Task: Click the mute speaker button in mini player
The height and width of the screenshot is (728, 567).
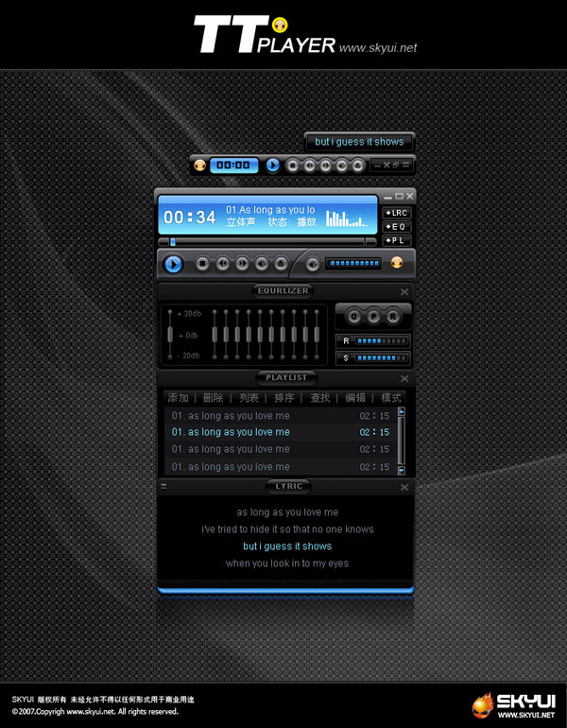Action: click(x=341, y=165)
